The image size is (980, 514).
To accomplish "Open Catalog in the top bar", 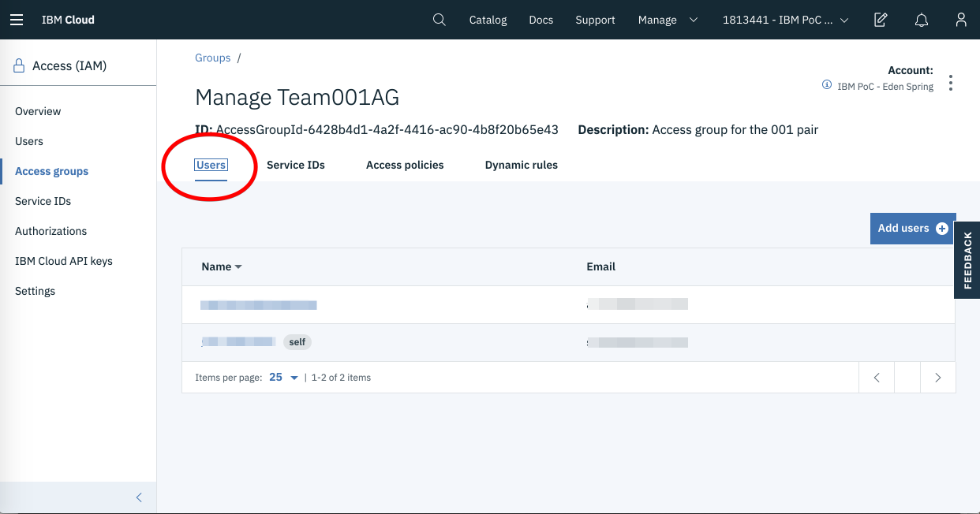I will tap(488, 20).
